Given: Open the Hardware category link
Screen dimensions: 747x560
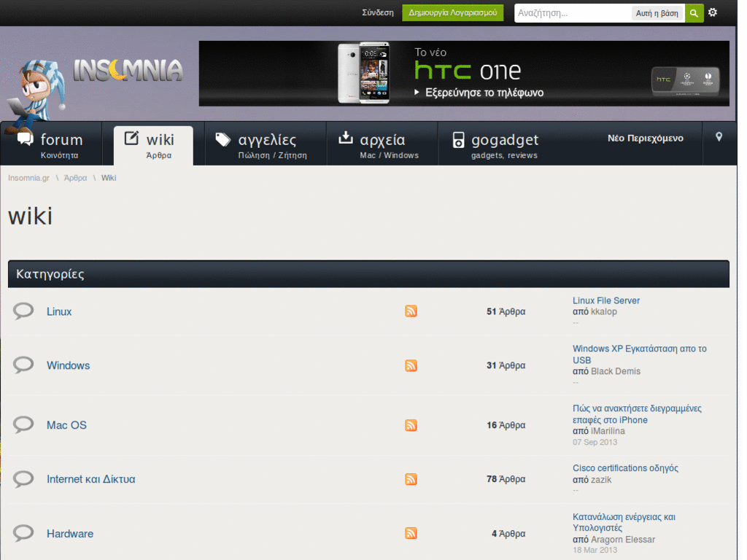Looking at the screenshot, I should [70, 533].
